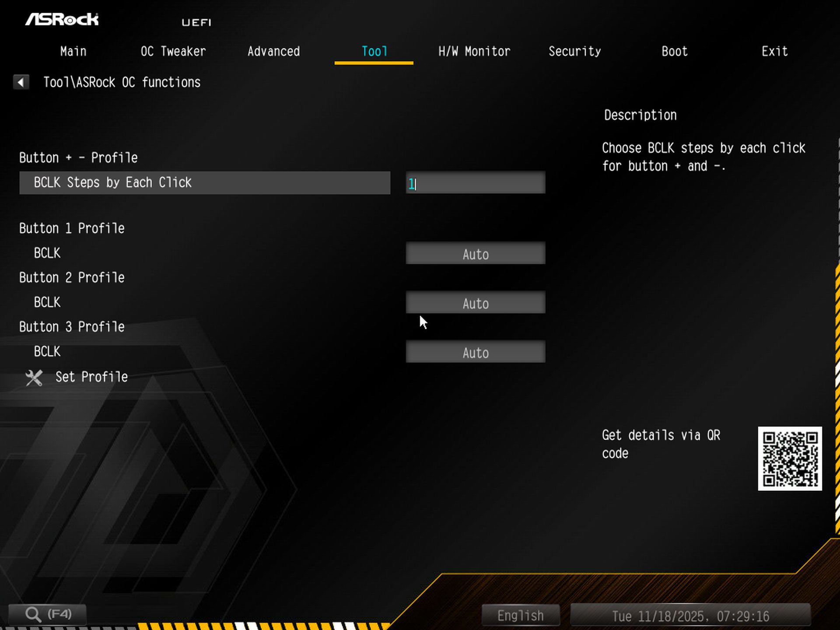
Task: Select the Security menu
Action: (575, 51)
